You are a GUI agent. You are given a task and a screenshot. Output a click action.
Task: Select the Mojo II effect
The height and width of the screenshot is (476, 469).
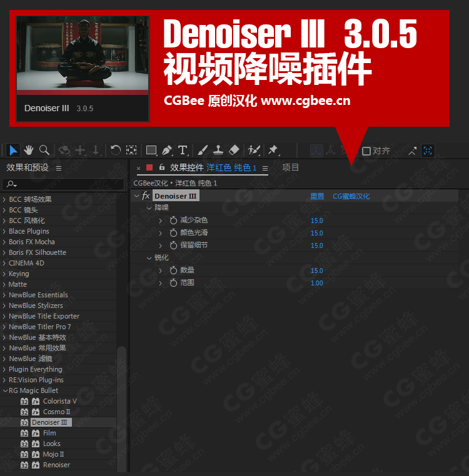tap(54, 454)
